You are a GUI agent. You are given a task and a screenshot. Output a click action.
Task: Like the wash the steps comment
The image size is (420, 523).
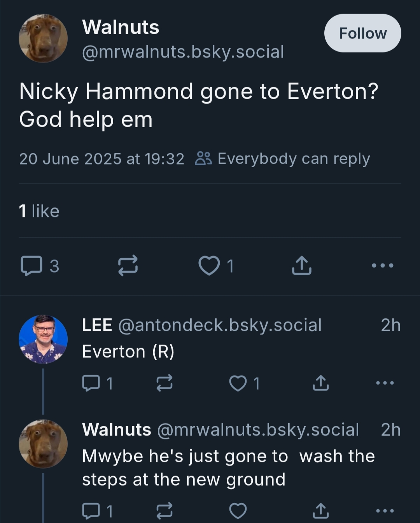238,511
